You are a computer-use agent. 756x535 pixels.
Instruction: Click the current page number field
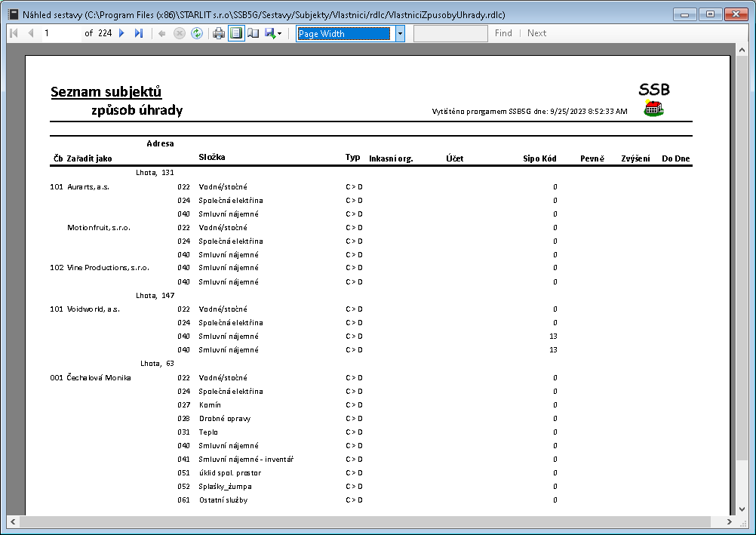(x=60, y=33)
